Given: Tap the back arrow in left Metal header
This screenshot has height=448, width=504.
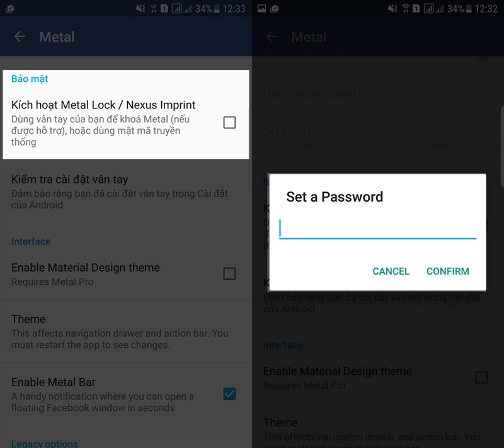Looking at the screenshot, I should coord(20,37).
